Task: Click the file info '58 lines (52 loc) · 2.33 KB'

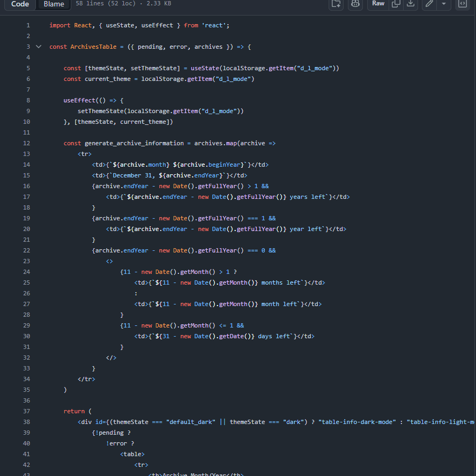Action: coord(123,4)
